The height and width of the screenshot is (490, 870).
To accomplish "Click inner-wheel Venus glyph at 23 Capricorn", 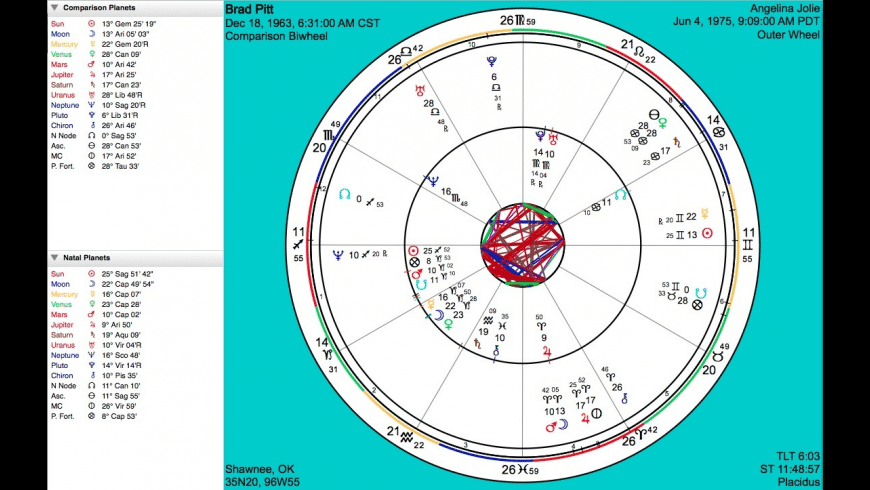I will click(x=448, y=324).
